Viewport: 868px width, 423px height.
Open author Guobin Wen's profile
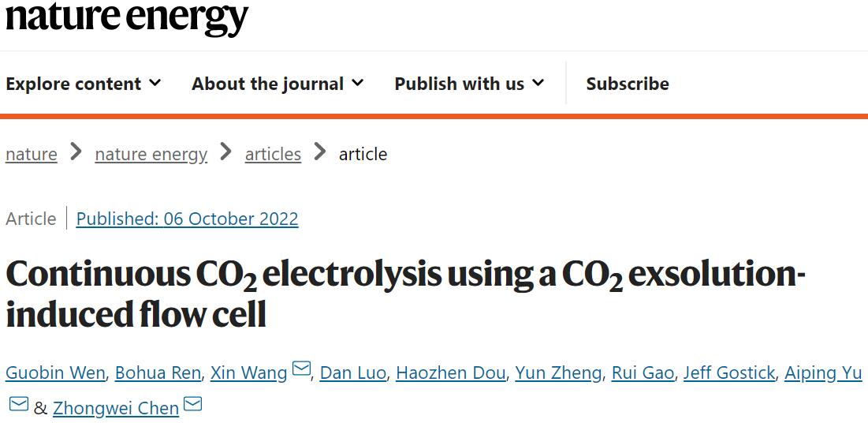[x=55, y=372]
